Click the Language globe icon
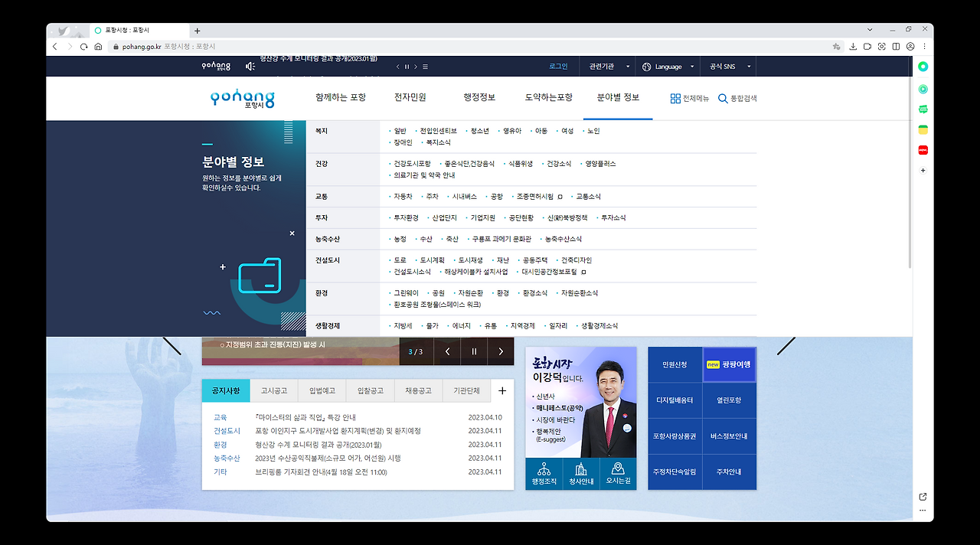Image resolution: width=980 pixels, height=545 pixels. (x=647, y=66)
